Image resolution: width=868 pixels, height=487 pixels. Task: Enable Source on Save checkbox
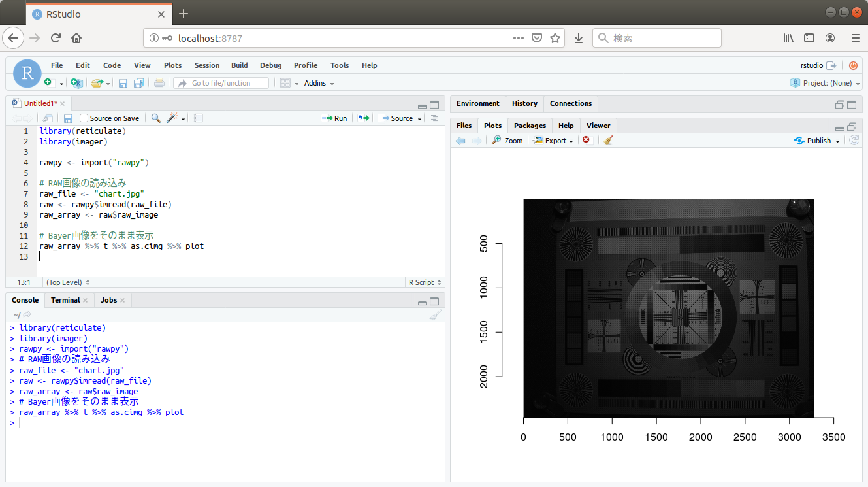pos(84,118)
